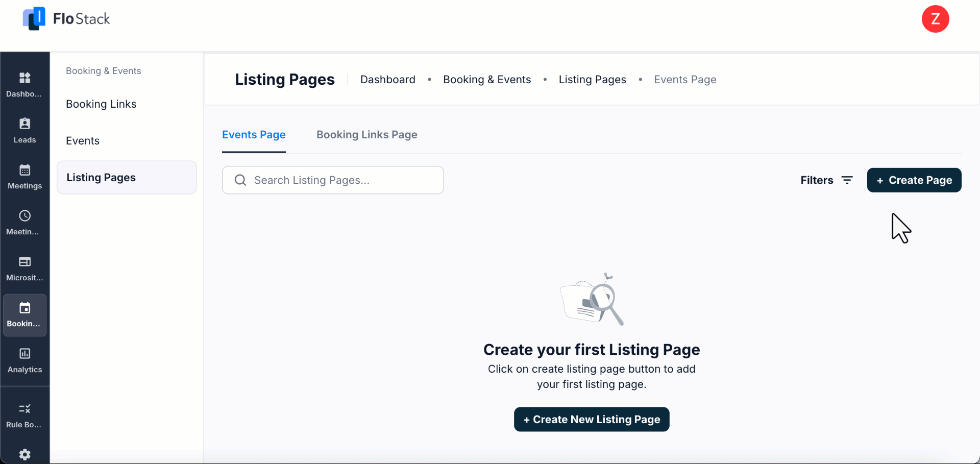Select the Booking sidebar icon

point(24,314)
